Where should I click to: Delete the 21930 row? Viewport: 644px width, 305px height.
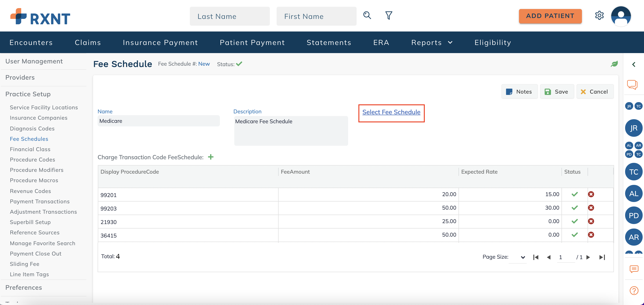click(x=591, y=221)
